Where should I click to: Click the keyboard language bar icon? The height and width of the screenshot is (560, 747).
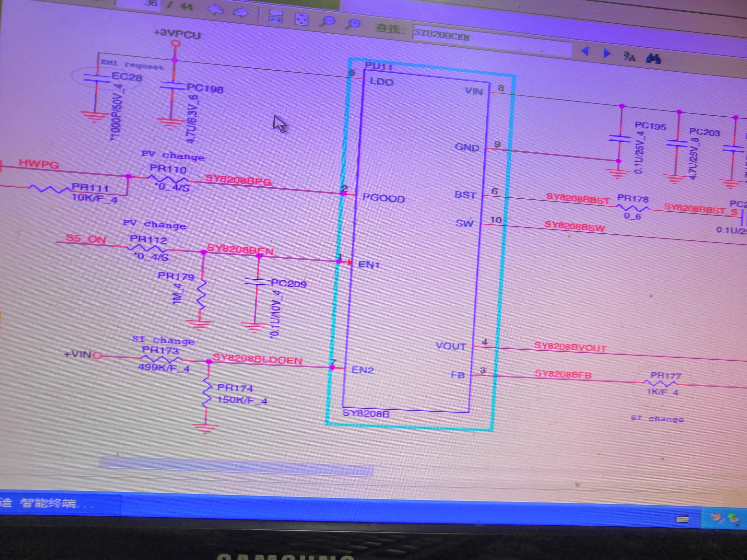pyautogui.click(x=682, y=519)
